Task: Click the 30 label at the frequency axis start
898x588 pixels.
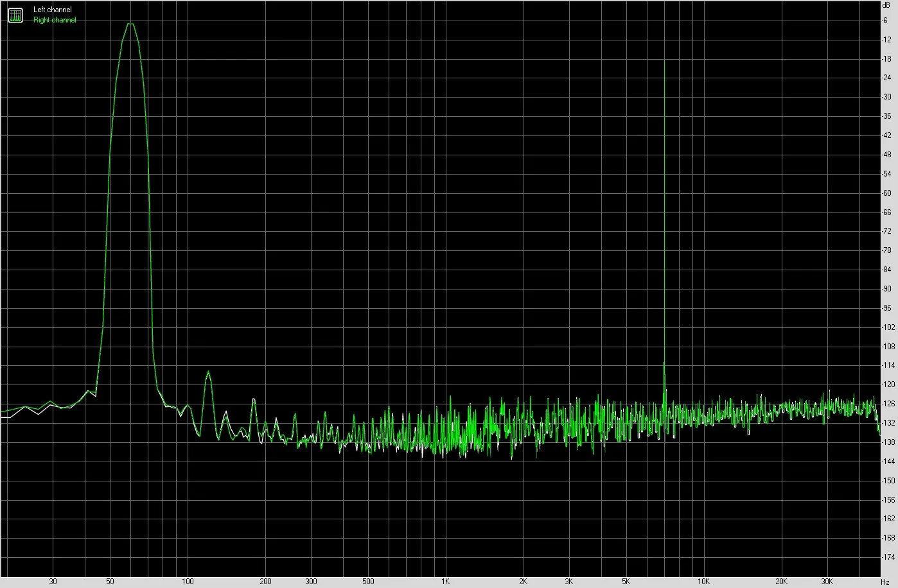Action: (53, 582)
